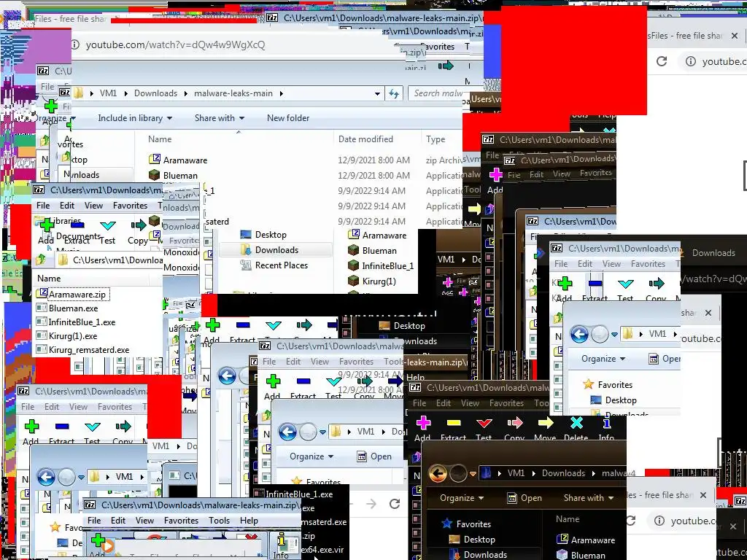The width and height of the screenshot is (747, 560).
Task: Click yellow Extract icon in dark 7-Zip toolbar
Action: tap(454, 422)
